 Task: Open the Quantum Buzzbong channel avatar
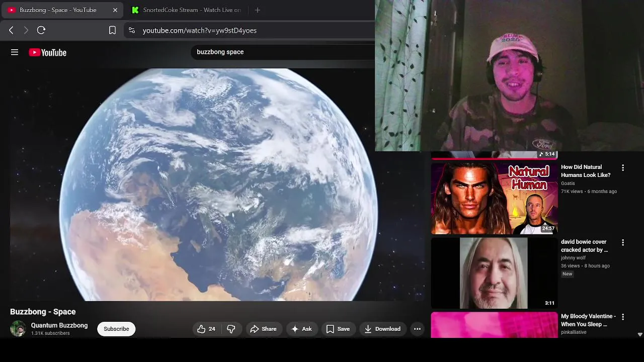pos(18,329)
